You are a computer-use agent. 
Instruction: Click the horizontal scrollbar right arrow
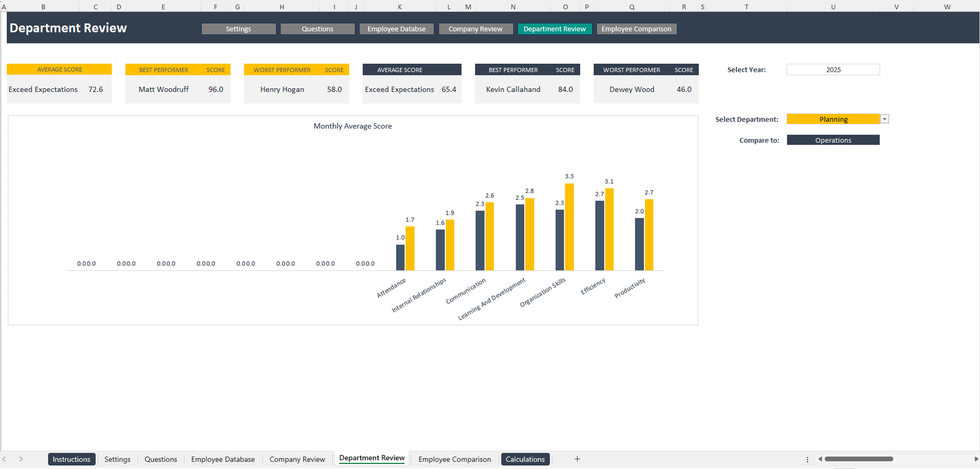(976, 459)
